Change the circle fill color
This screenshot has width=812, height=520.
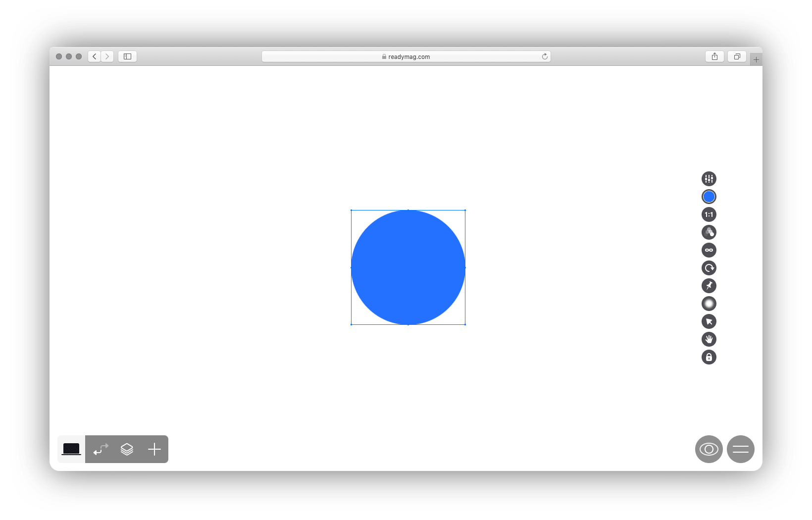point(709,196)
